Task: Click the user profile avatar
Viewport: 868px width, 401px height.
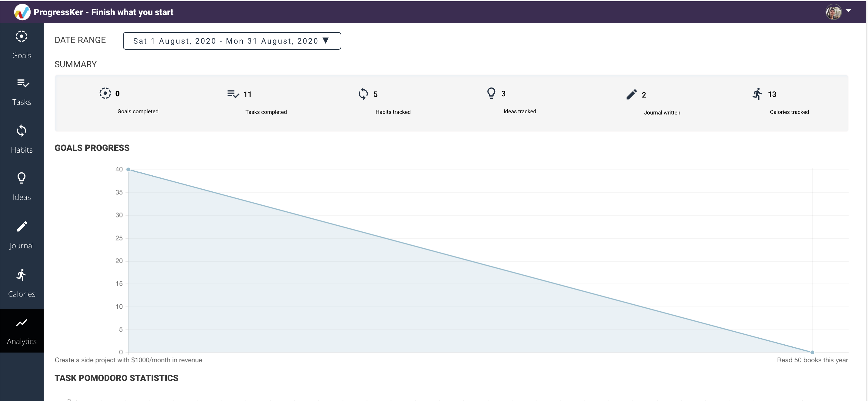Action: [x=833, y=12]
